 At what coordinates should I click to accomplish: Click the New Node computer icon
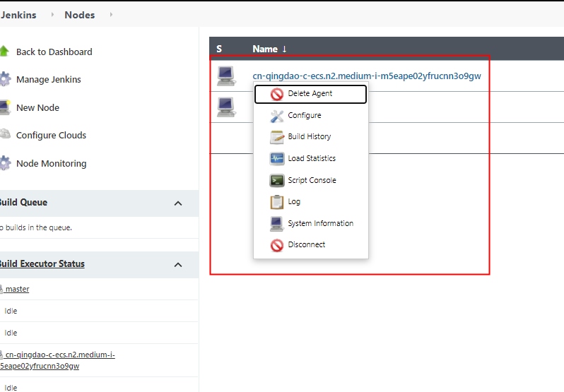point(5,107)
